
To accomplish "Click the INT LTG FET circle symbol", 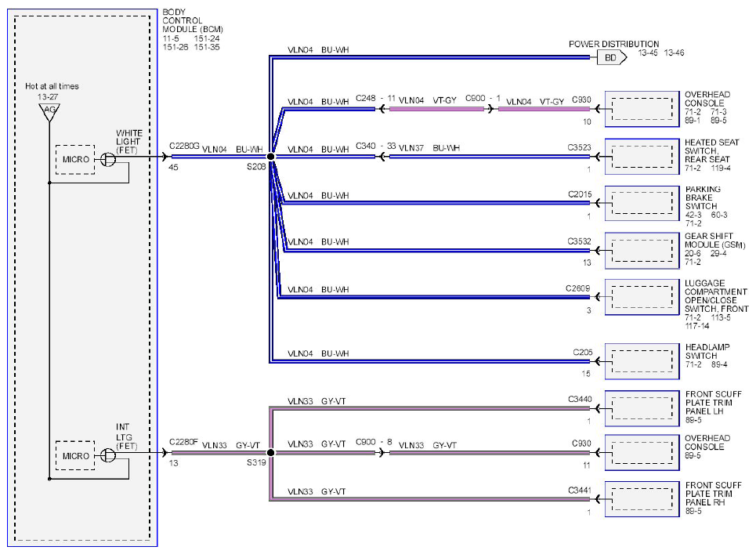I will (108, 455).
